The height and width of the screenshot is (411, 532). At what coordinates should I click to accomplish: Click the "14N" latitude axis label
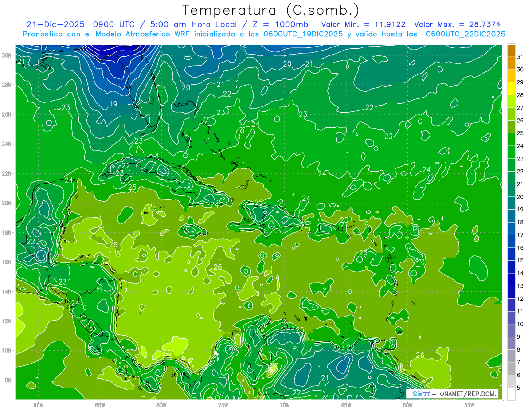[x=8, y=292]
